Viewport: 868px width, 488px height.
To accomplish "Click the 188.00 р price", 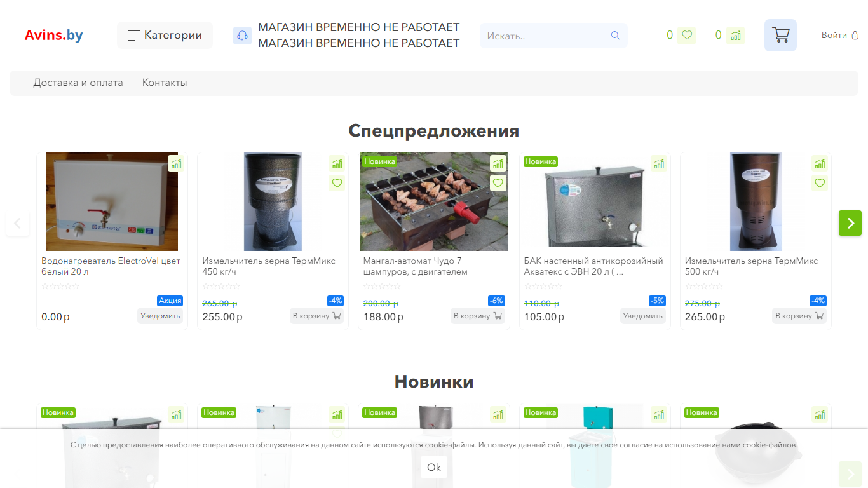I will click(x=383, y=316).
